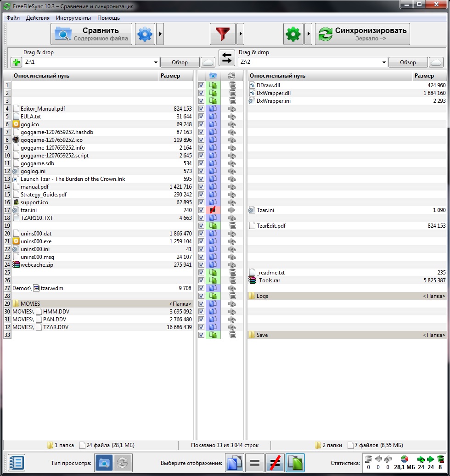Click the MOVIES folder icon
The image size is (450, 476).
pyautogui.click(x=16, y=303)
